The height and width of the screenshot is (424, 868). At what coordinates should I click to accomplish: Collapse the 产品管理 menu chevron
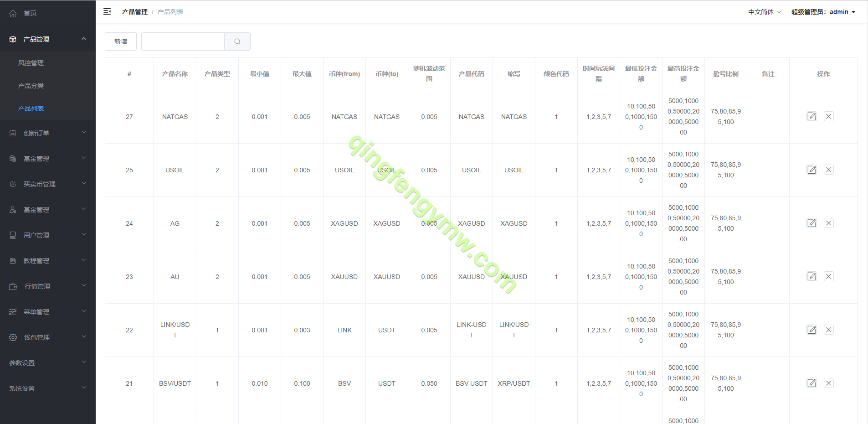[84, 39]
